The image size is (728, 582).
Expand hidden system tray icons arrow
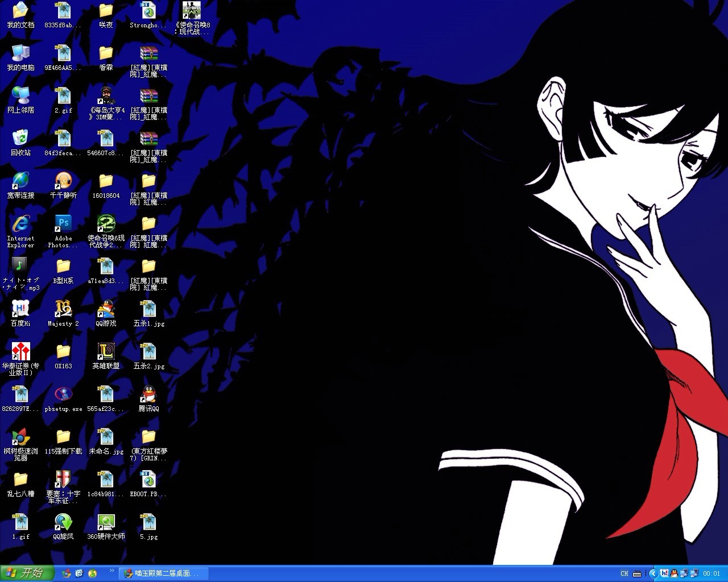pyautogui.click(x=653, y=573)
